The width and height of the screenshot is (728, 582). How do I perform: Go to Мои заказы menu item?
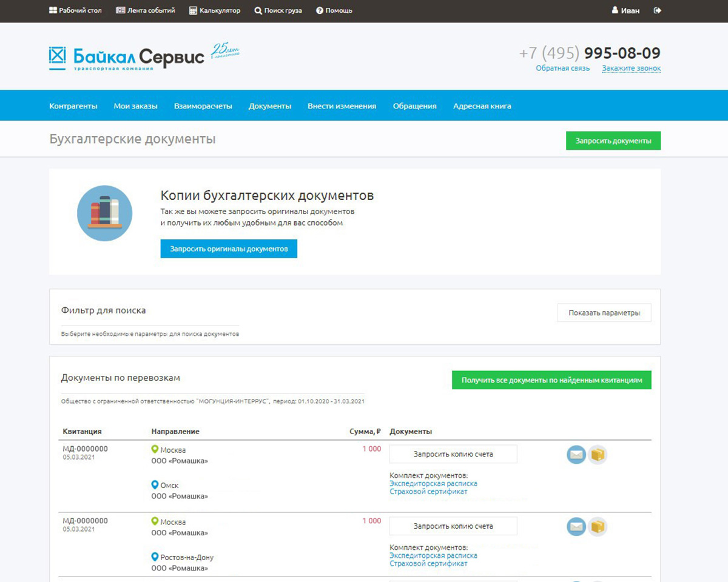(135, 106)
